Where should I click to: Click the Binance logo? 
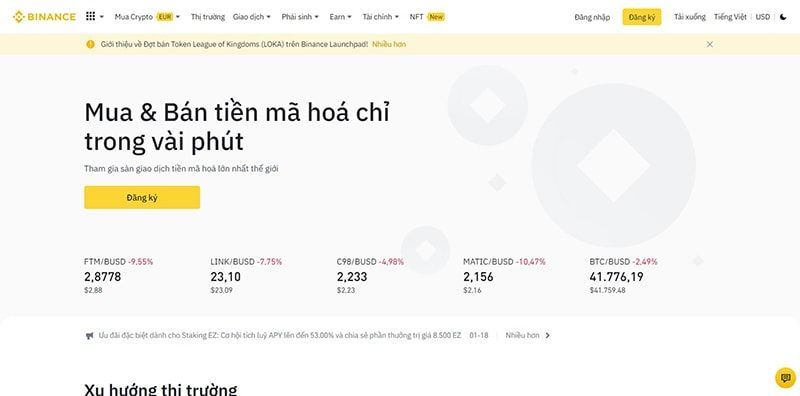point(44,17)
